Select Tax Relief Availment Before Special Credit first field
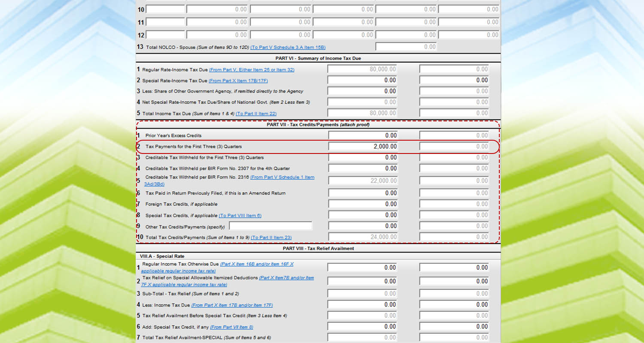Screen dimensions: 644x343 tap(363, 316)
